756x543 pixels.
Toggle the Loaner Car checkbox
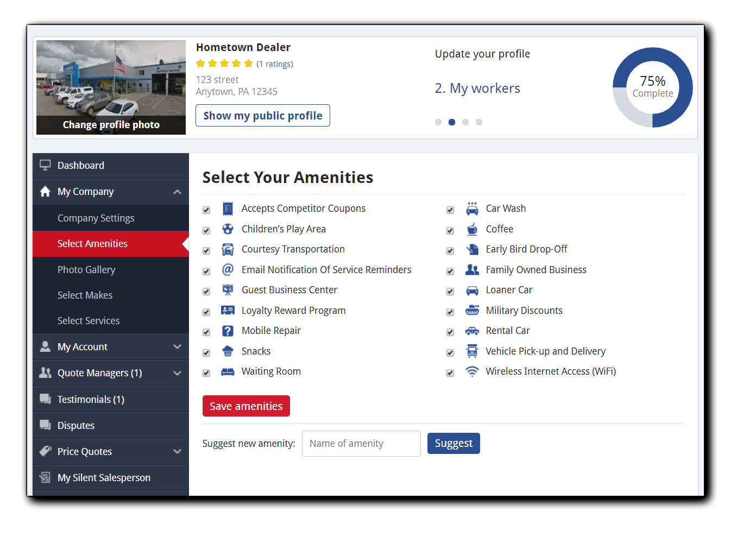(450, 292)
